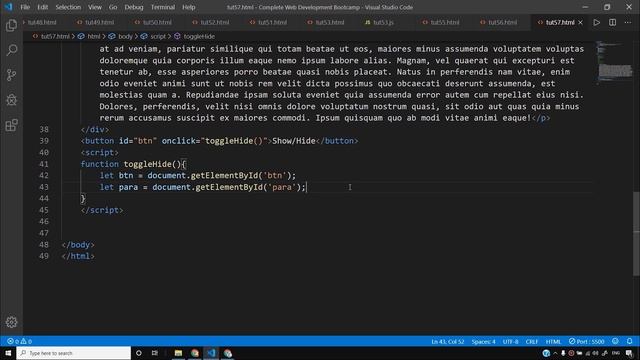Switch to the tut52.html tab
Viewport: 640px width, 360px height.
tap(215, 22)
